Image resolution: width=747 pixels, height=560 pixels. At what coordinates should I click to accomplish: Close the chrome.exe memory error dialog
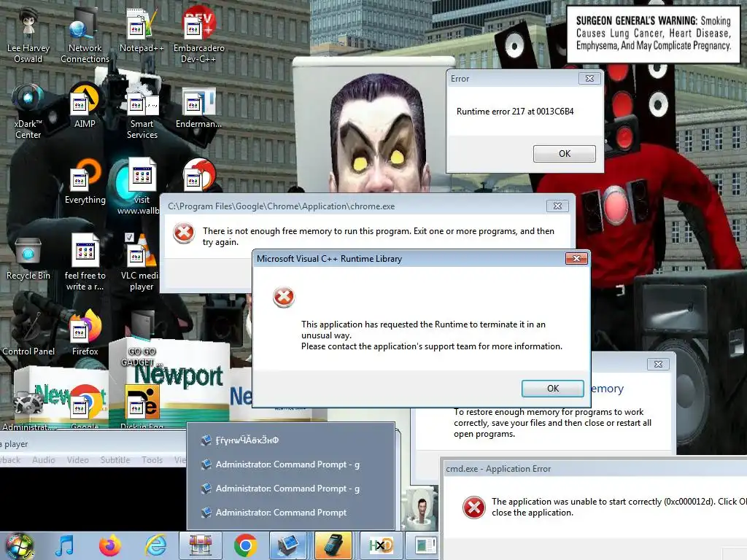click(557, 206)
